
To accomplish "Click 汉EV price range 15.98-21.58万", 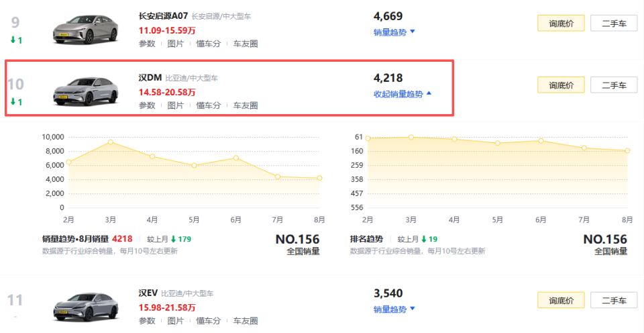I will [x=167, y=307].
